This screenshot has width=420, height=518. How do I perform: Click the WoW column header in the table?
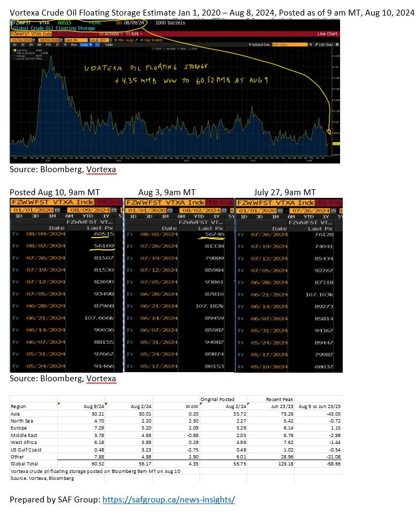192,406
